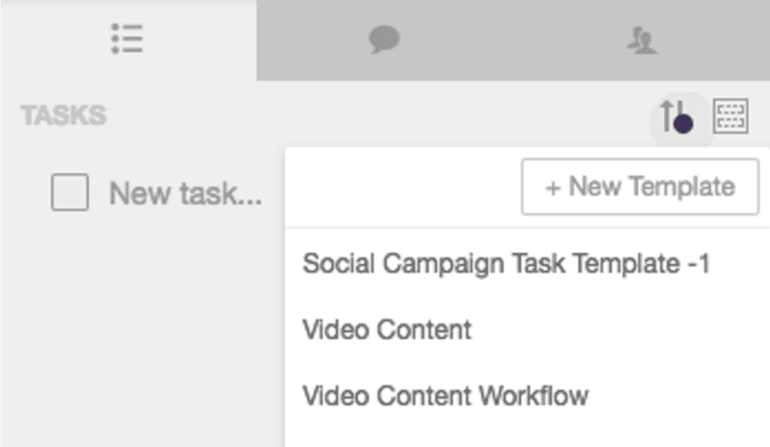Apply the 'Video Content Workflow' template
The height and width of the screenshot is (447, 770).
click(445, 395)
